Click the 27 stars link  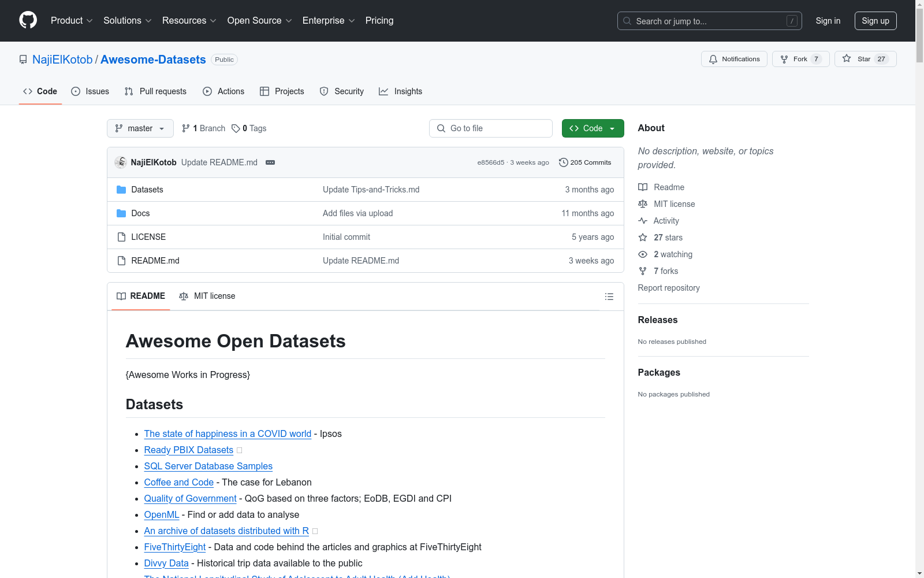coord(668,238)
